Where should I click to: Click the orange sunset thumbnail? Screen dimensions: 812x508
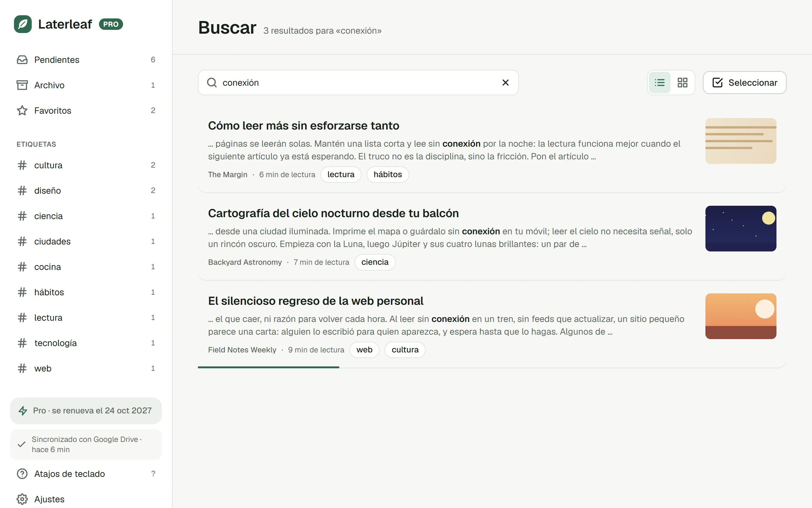click(x=741, y=316)
